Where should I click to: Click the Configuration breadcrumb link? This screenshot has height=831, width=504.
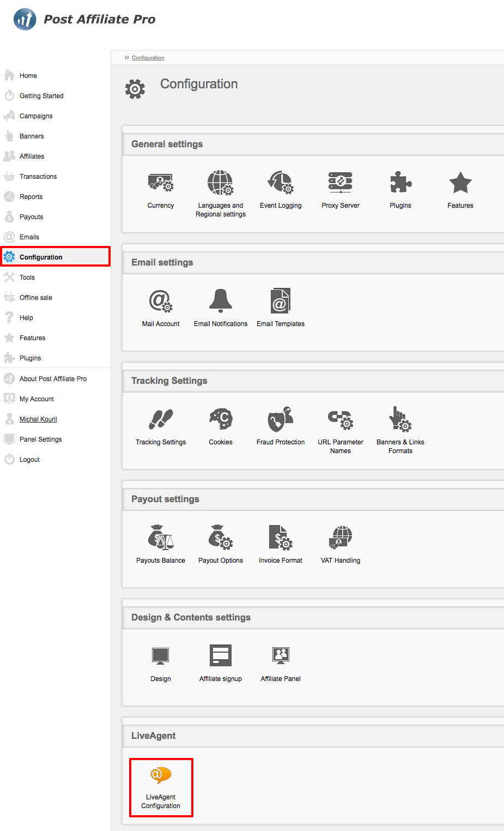click(x=148, y=58)
